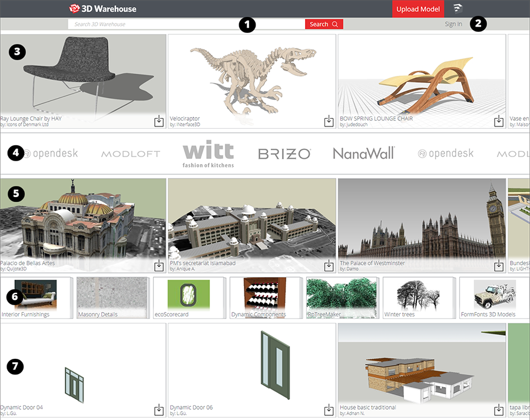This screenshot has width=530, height=420.
Task: Click the red Search button
Action: click(x=323, y=24)
